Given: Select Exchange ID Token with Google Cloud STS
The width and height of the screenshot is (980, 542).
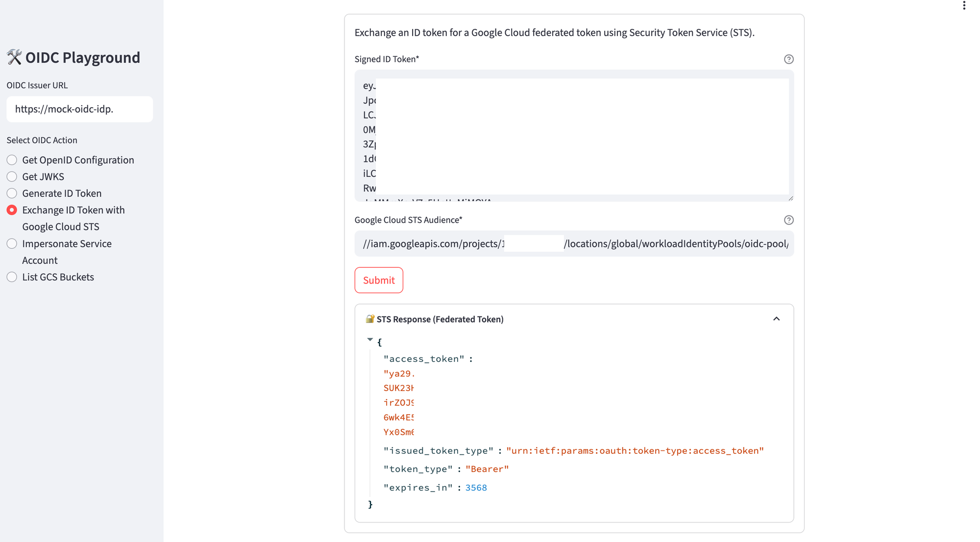Looking at the screenshot, I should [12, 210].
